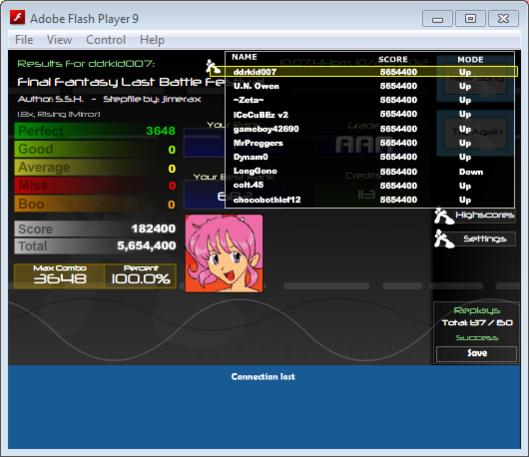Click the SCORE column header
The height and width of the screenshot is (457, 529).
[393, 59]
